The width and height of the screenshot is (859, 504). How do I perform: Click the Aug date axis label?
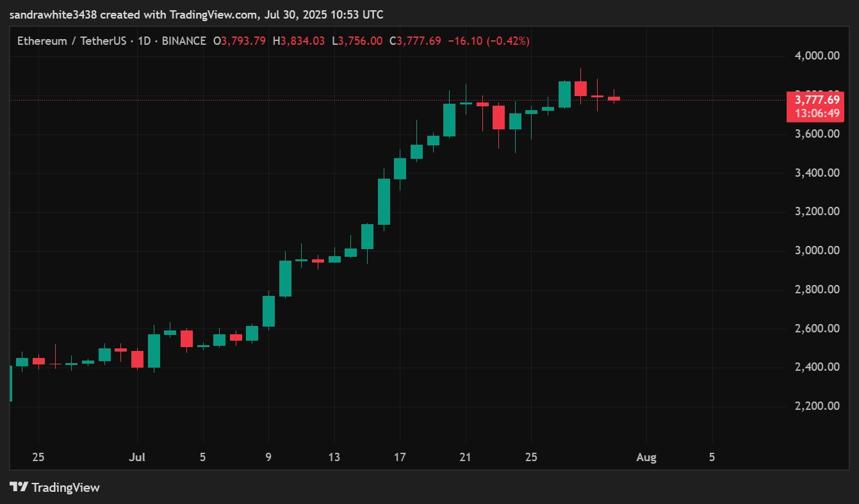pos(646,458)
